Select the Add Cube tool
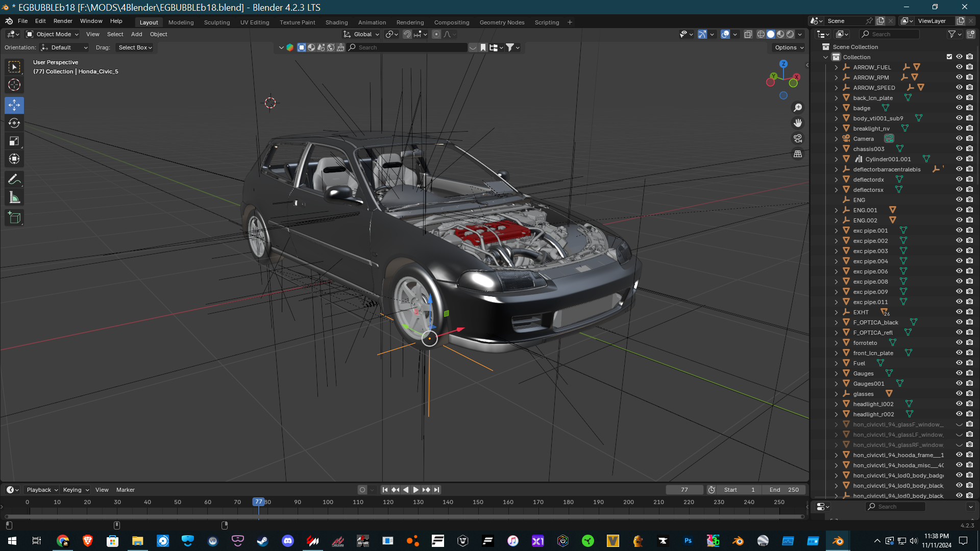The width and height of the screenshot is (980, 551). (14, 218)
